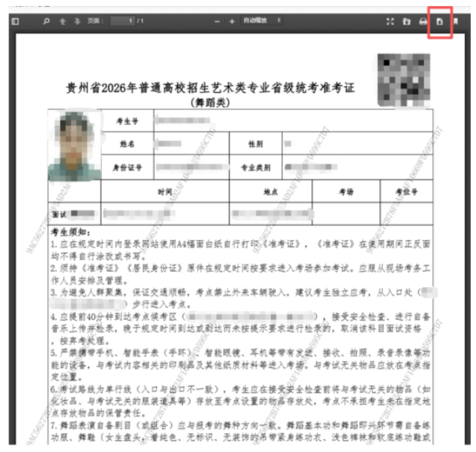Go to next page using down arrow

(77, 22)
